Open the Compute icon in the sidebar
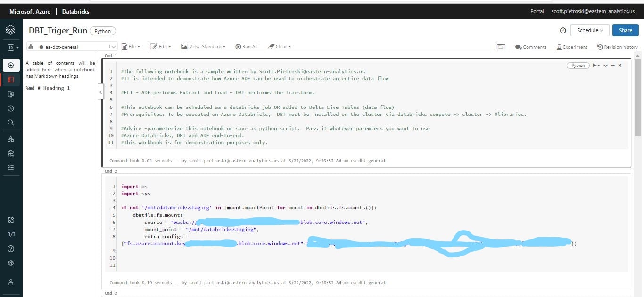 point(11,153)
